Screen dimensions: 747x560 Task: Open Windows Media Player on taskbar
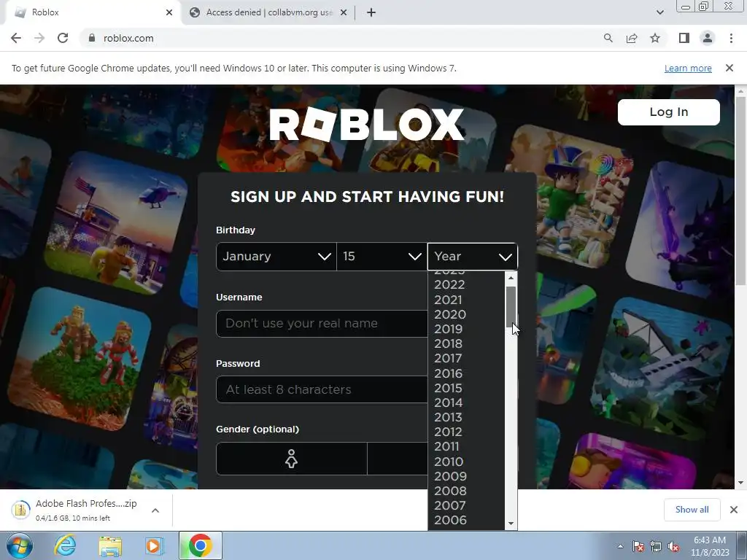pos(154,545)
